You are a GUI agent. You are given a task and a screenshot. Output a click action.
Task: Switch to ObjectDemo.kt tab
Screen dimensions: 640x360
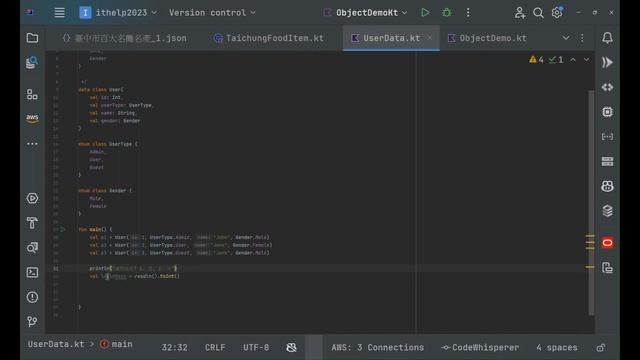tap(487, 38)
